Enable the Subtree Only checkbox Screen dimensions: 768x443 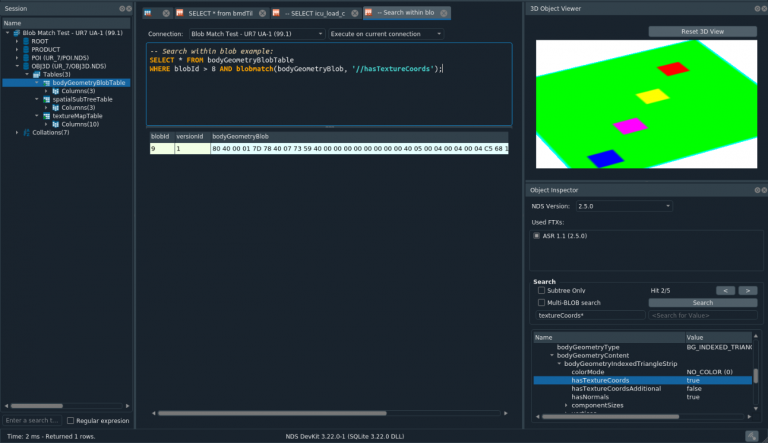click(x=542, y=291)
